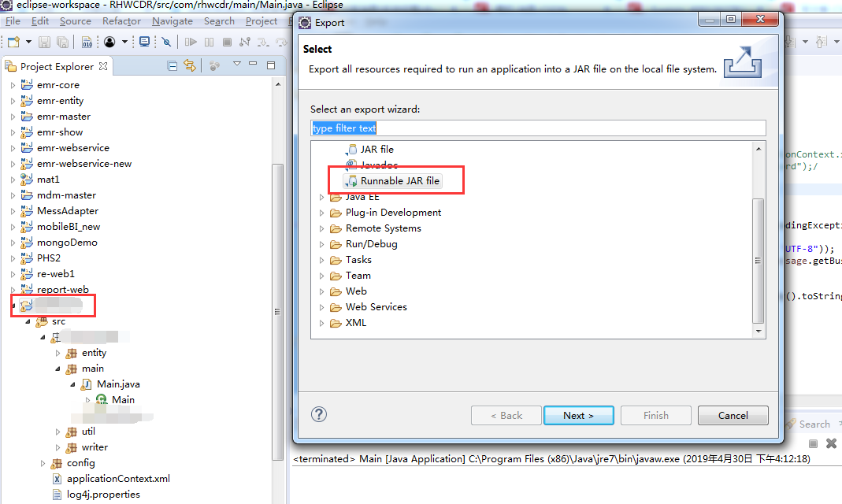Select the Runnable JAR file option

coord(402,180)
